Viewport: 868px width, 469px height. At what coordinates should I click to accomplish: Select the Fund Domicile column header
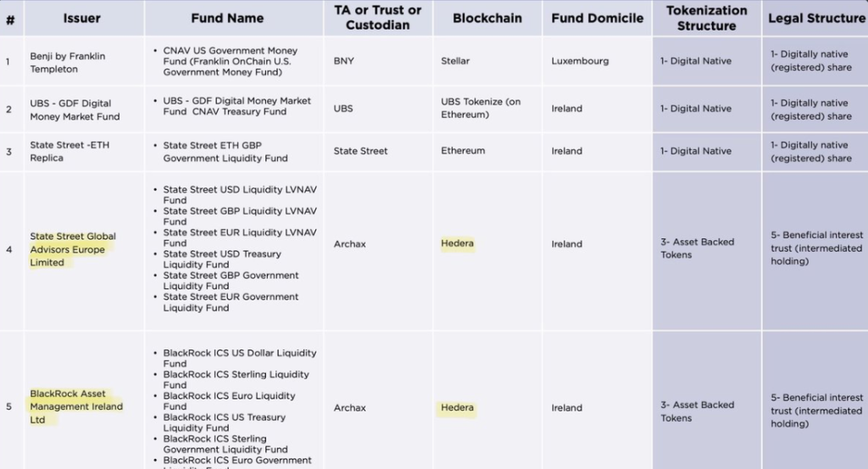(597, 18)
